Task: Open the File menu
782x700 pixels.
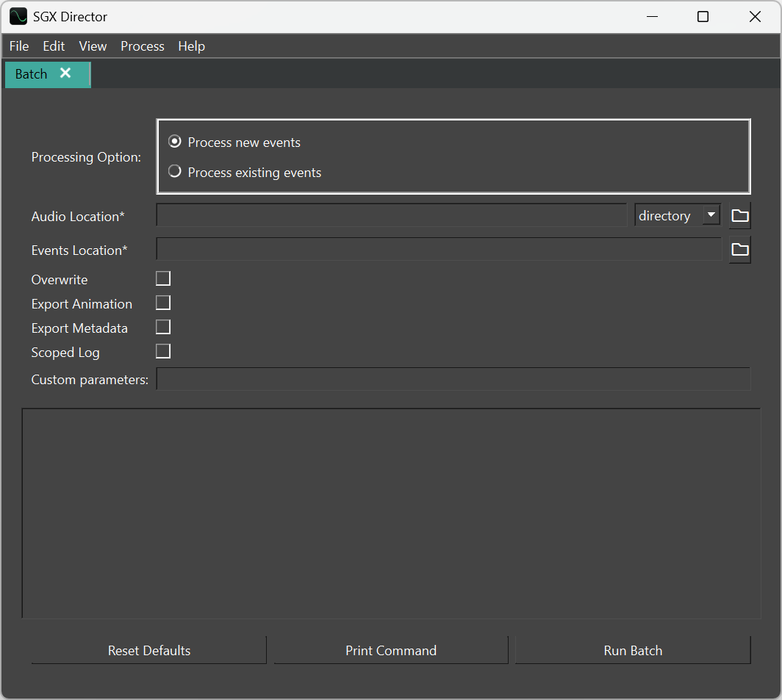Action: coord(19,46)
